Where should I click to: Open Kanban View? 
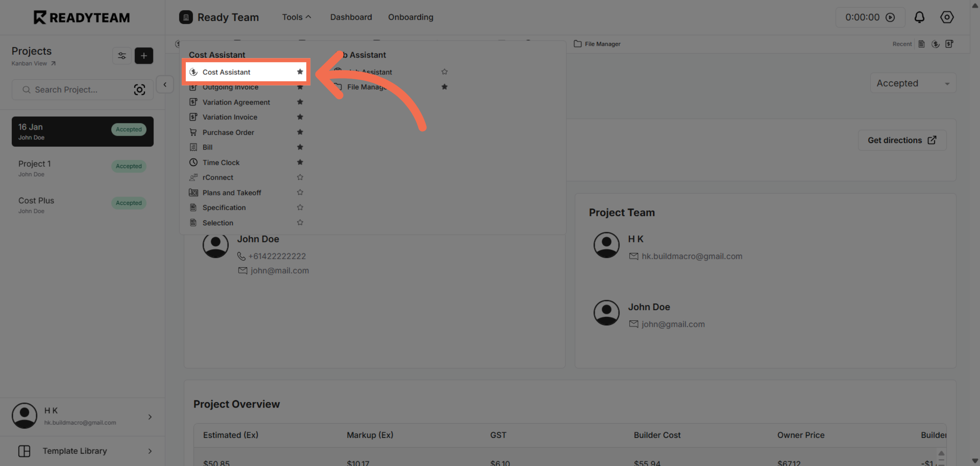(x=33, y=63)
